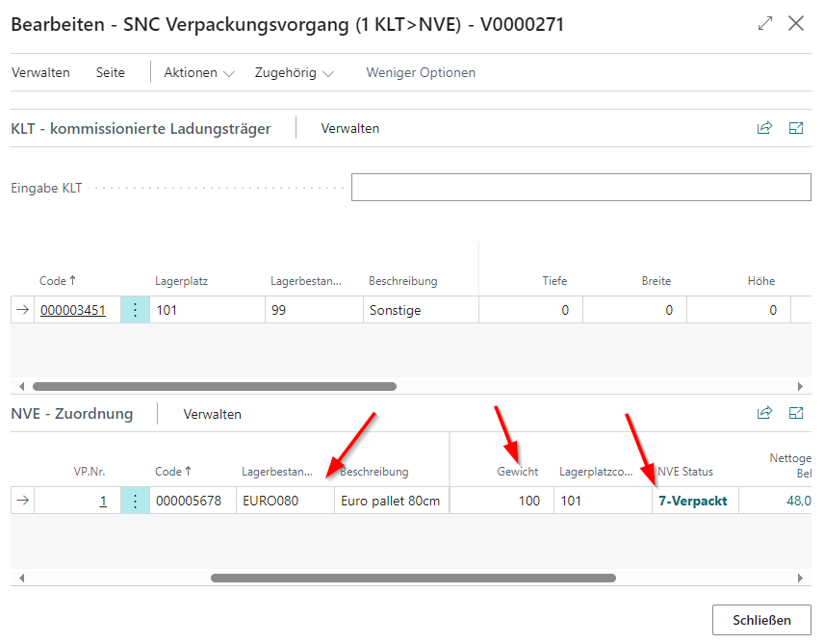Close the dialog with the X icon

pos(796,24)
